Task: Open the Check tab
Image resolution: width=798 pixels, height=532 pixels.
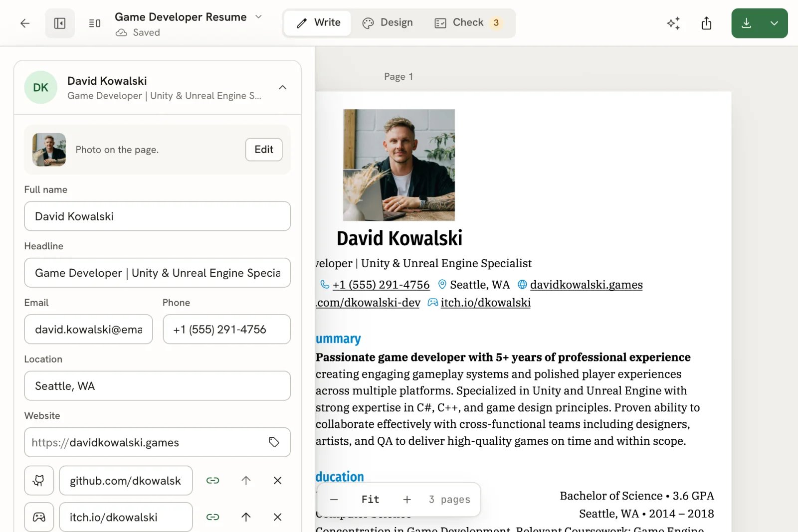Action: [468, 23]
